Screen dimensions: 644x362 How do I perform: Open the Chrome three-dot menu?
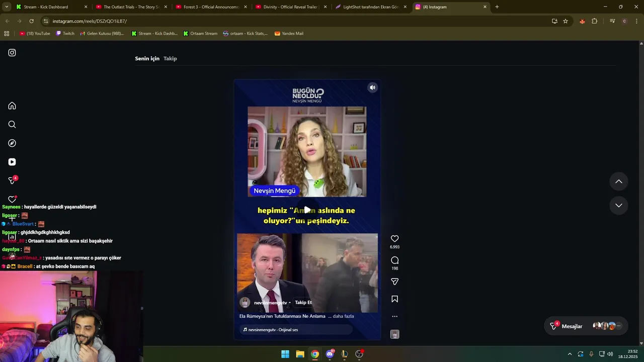pos(637,21)
